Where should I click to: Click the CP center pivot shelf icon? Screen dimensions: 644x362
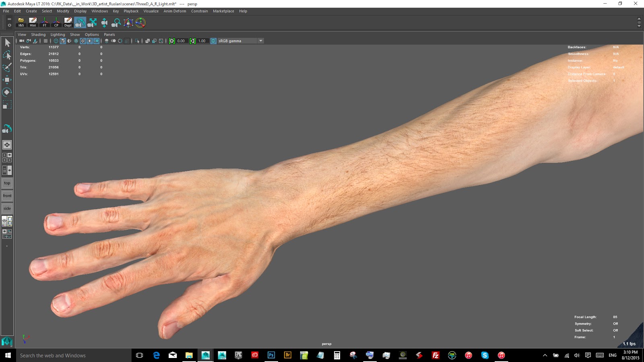click(x=56, y=23)
